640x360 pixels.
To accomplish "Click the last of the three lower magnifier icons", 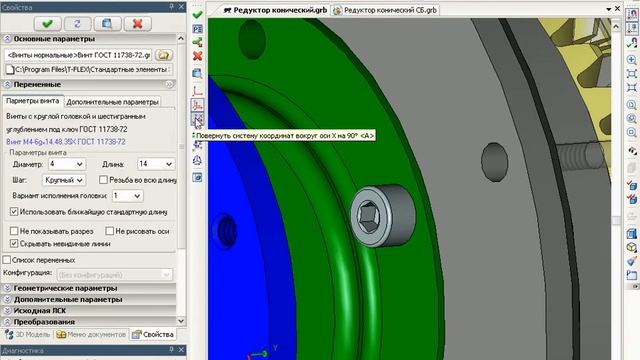I will (632, 133).
